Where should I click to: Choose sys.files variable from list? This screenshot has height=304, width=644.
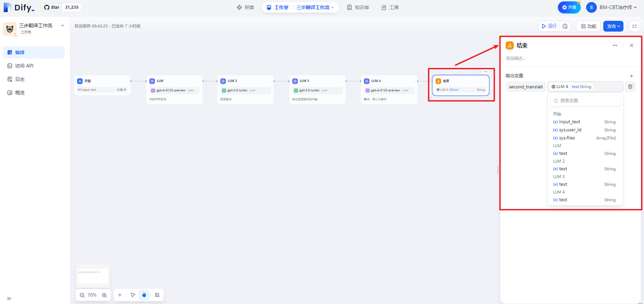(x=585, y=138)
